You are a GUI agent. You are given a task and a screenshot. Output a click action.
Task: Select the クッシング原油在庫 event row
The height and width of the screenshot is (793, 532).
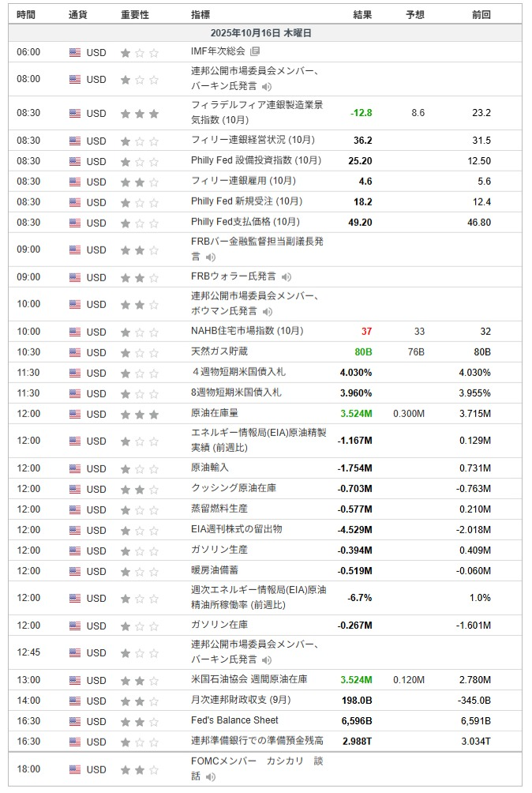[x=234, y=488]
